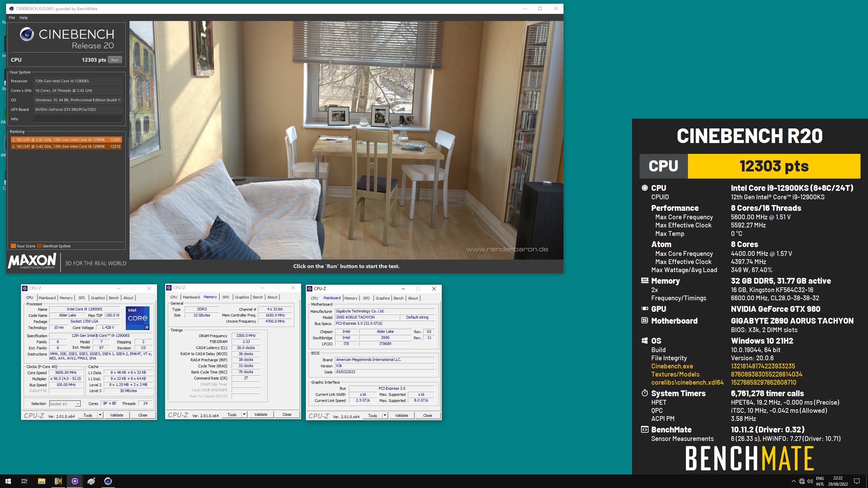Click Tools button in Mainboard CPU-Z window

(x=373, y=415)
